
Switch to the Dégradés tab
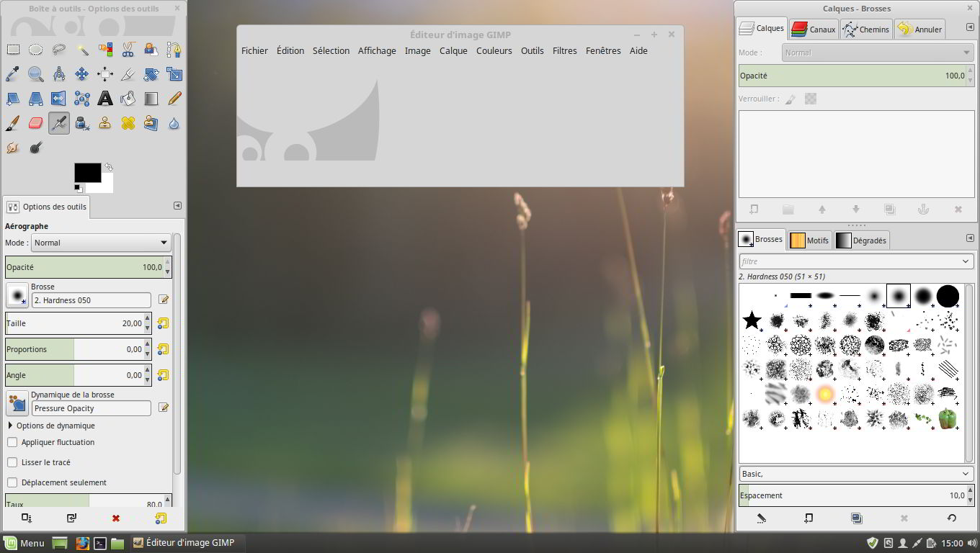point(860,240)
